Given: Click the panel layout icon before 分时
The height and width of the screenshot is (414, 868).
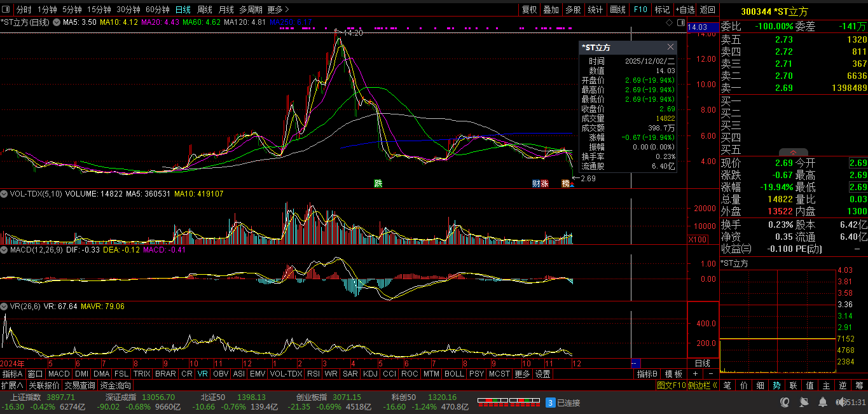Looking at the screenshot, I should click(6, 10).
